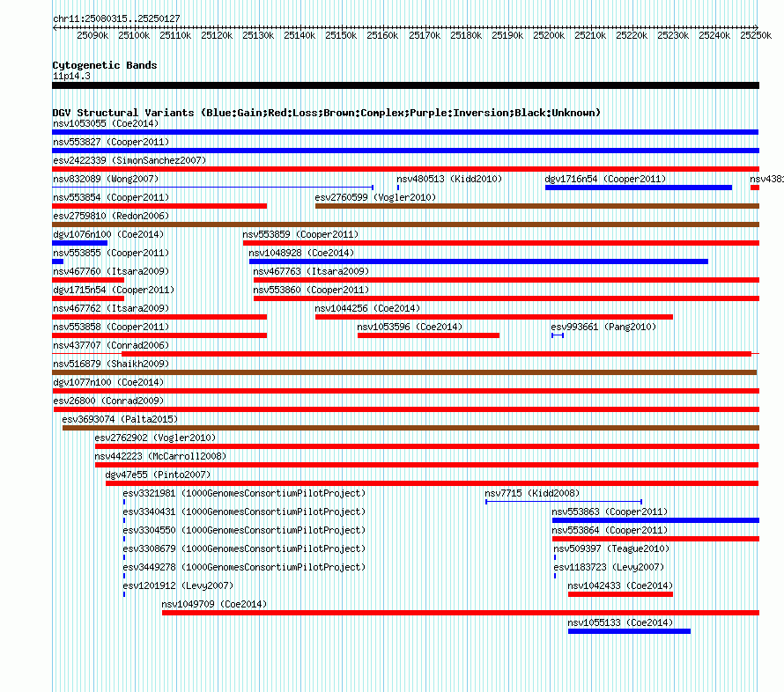The height and width of the screenshot is (692, 784).
Task: Click the Cytogenetic Bands track title
Action: (105, 65)
